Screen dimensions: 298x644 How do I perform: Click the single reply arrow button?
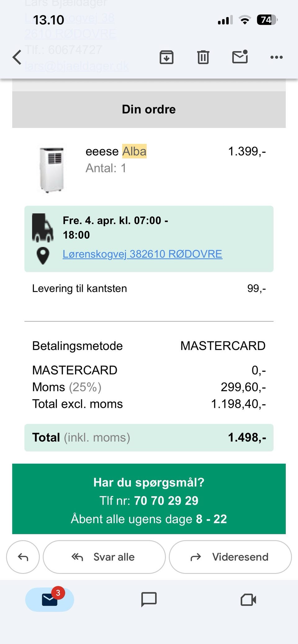point(23,557)
